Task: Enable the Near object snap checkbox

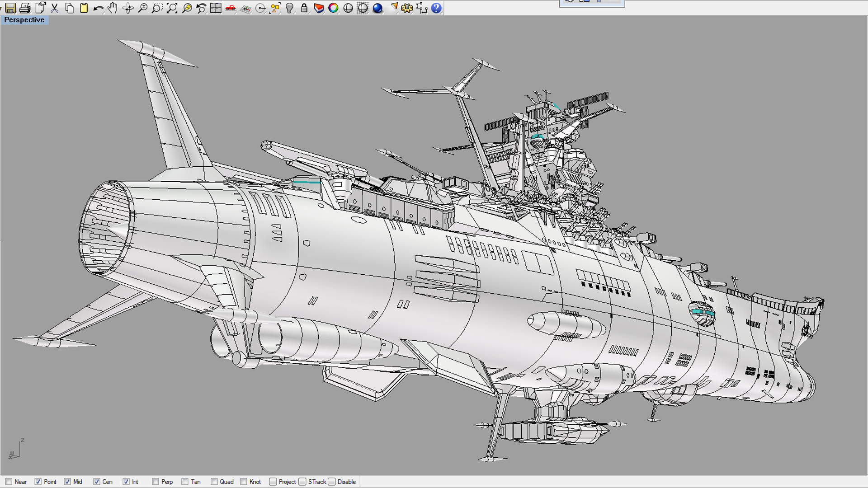Action: pyautogui.click(x=9, y=482)
